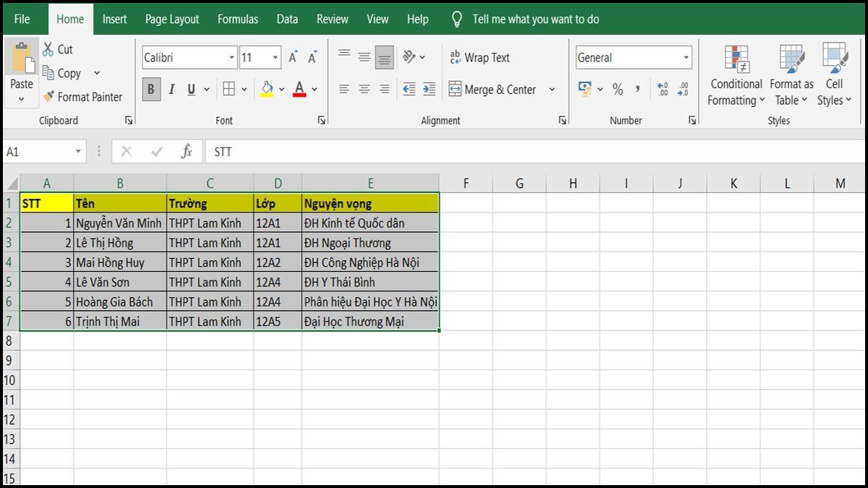Toggle Underline formatting
The image size is (868, 488).
pos(191,89)
